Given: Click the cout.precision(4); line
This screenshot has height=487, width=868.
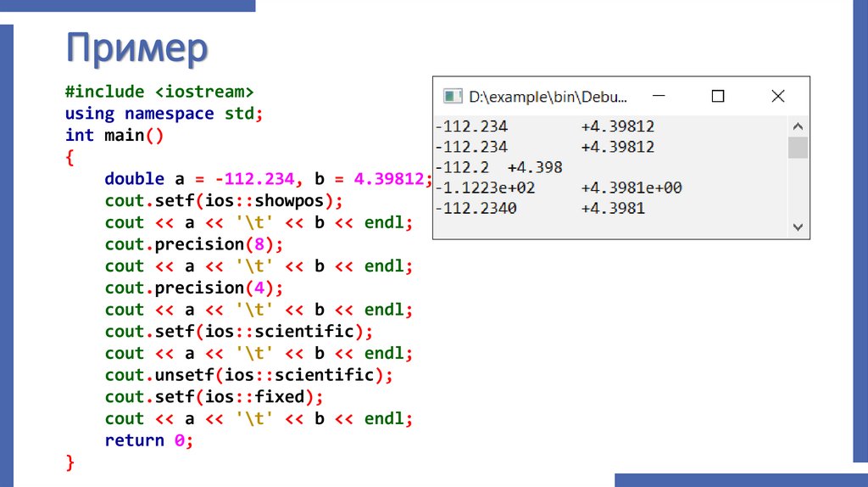Looking at the screenshot, I should 194,288.
